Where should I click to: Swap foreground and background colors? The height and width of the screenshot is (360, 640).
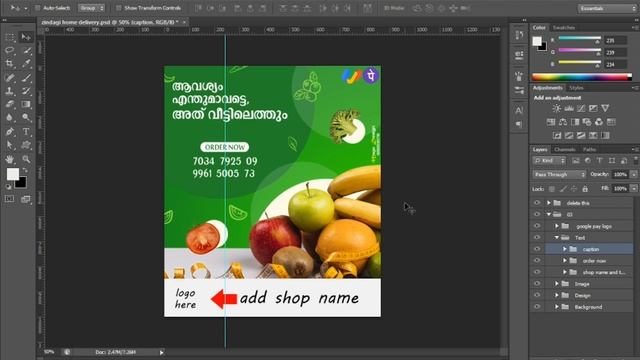coord(25,170)
